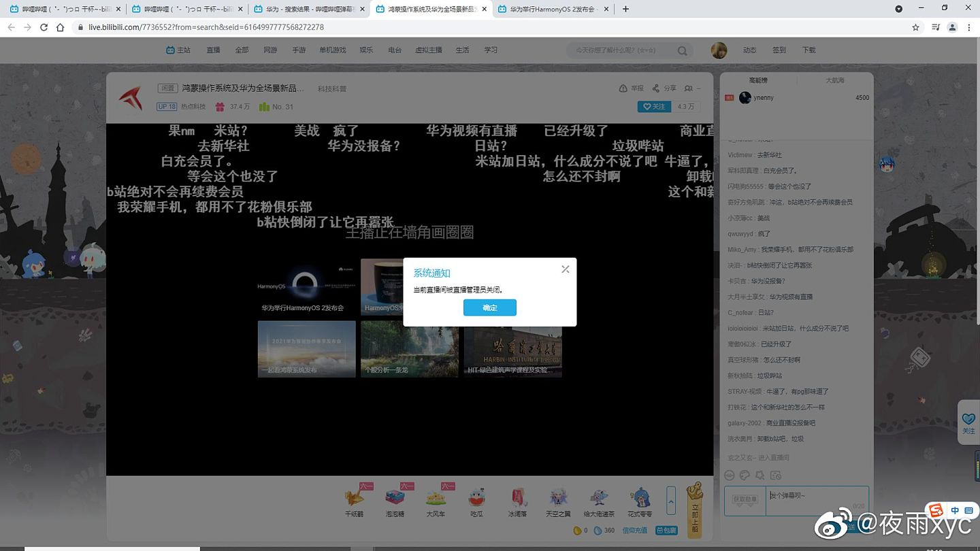Screen dimensions: 980x551
Task: Select the 吃瓜 gift
Action: tap(477, 501)
